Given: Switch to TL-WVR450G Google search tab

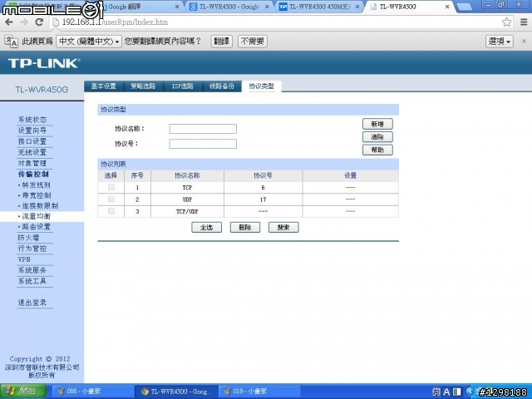Looking at the screenshot, I should click(229, 7).
